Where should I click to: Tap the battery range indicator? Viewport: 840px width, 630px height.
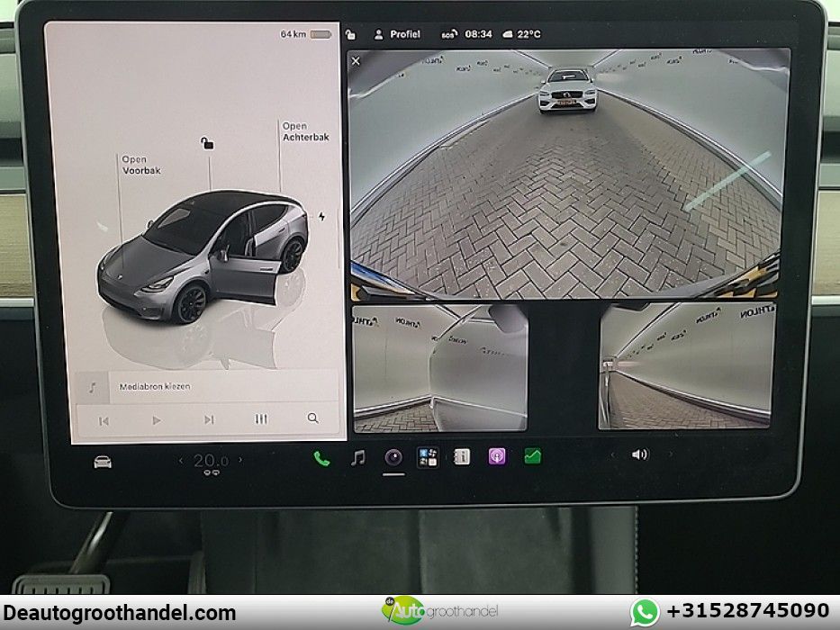coord(306,34)
